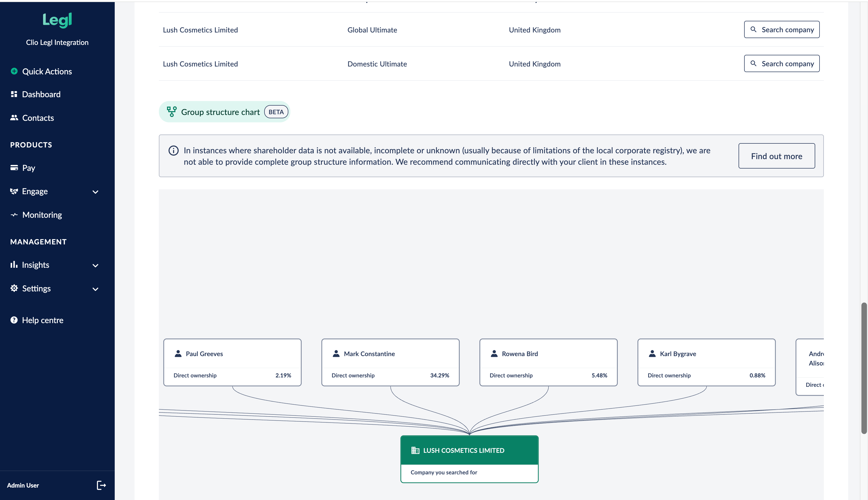The image size is (868, 500).
Task: Click the Find out more button
Action: (776, 156)
